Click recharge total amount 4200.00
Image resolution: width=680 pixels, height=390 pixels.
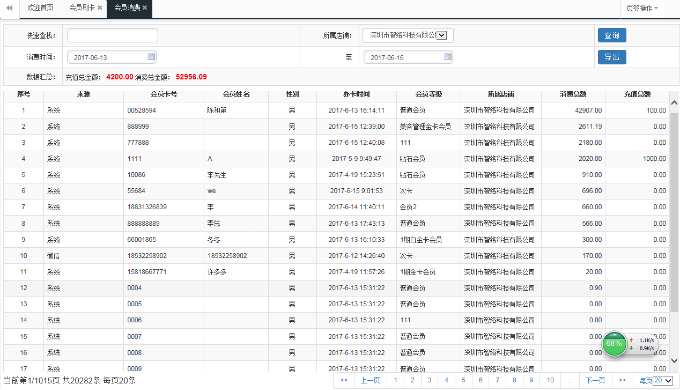pos(120,77)
